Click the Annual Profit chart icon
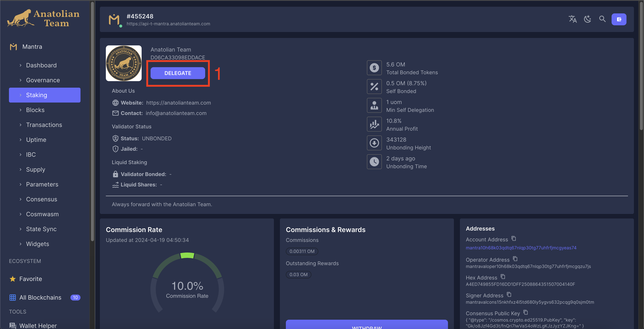644x329 pixels. coord(374,124)
